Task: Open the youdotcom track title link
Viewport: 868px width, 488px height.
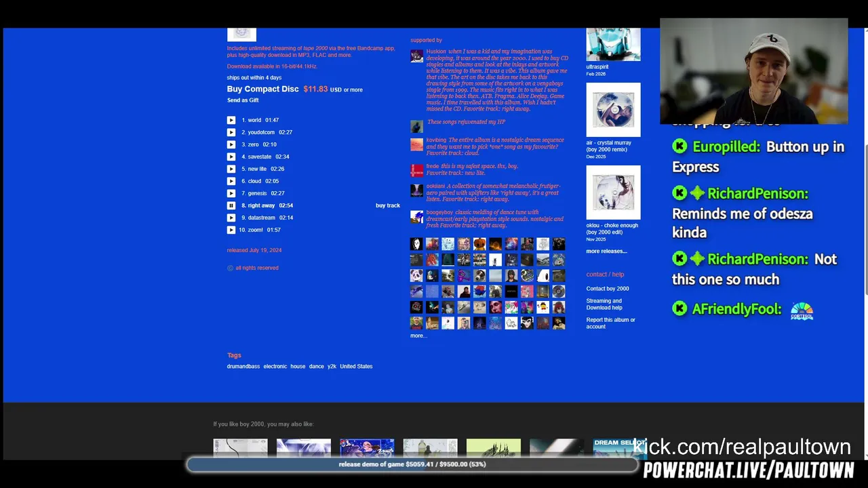Action: 261,132
